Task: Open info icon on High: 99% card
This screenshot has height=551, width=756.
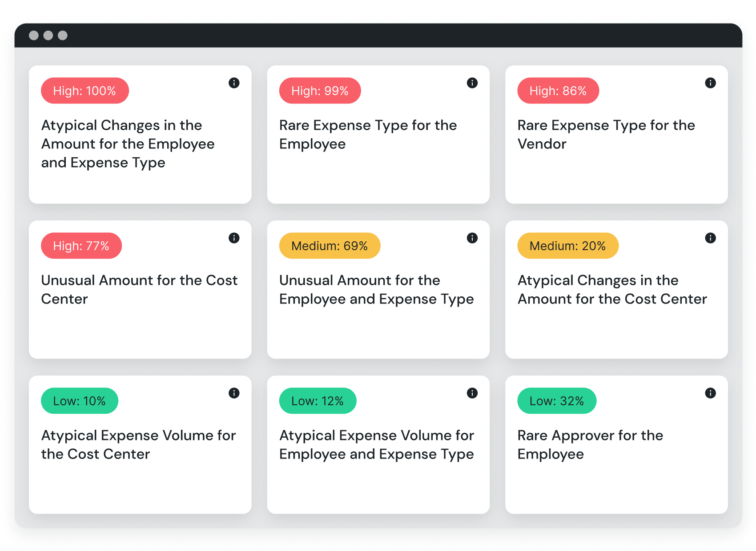Action: [472, 83]
